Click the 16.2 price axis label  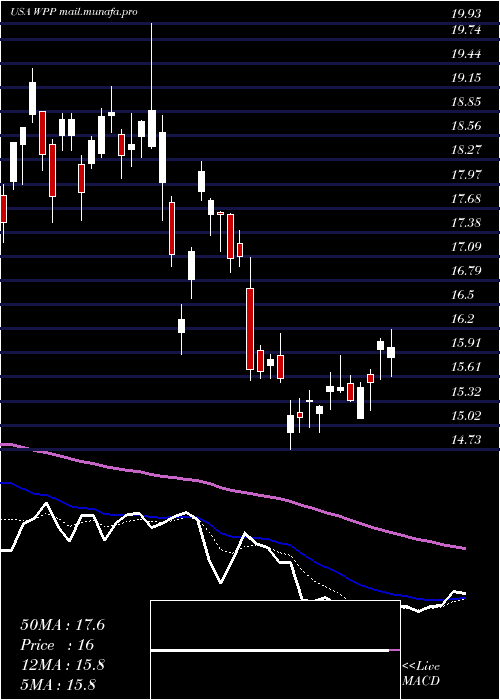(x=462, y=319)
